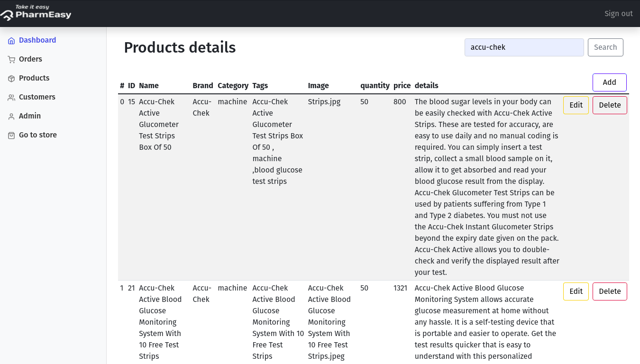Screen dimensions: 640x364
Task: Click the price column header
Action: [402, 86]
